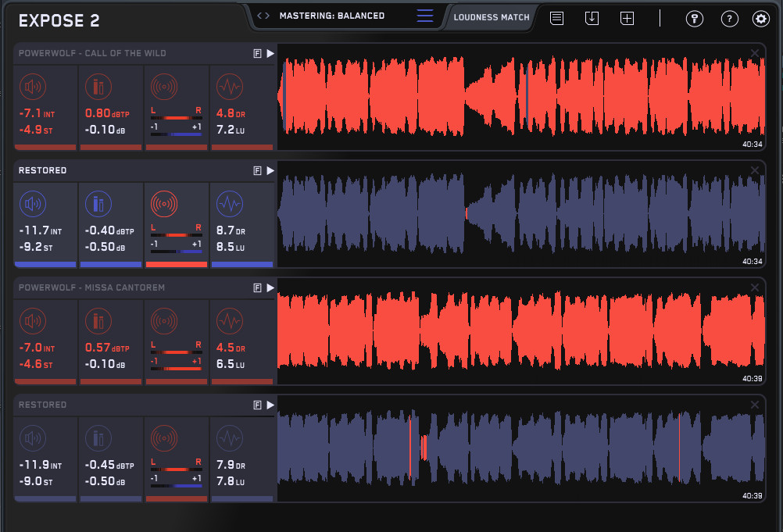The width and height of the screenshot is (783, 532).
Task: Toggle the Loudness Match button
Action: (492, 17)
